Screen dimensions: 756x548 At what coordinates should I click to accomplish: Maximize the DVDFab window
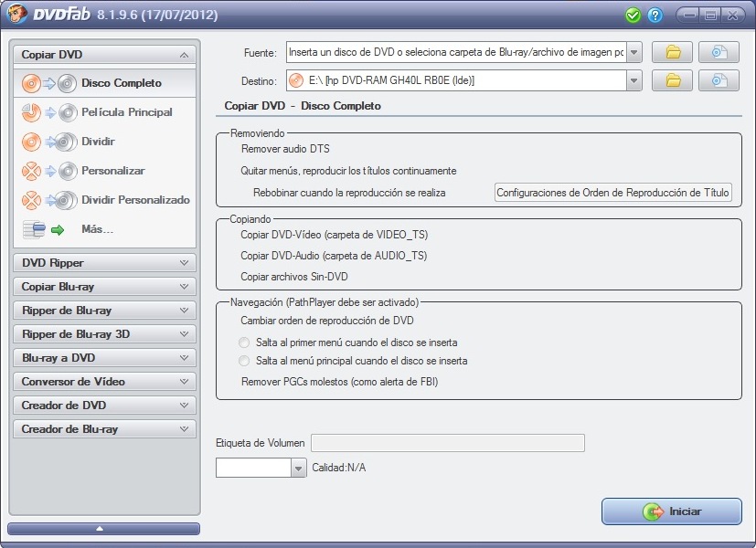pyautogui.click(x=710, y=16)
